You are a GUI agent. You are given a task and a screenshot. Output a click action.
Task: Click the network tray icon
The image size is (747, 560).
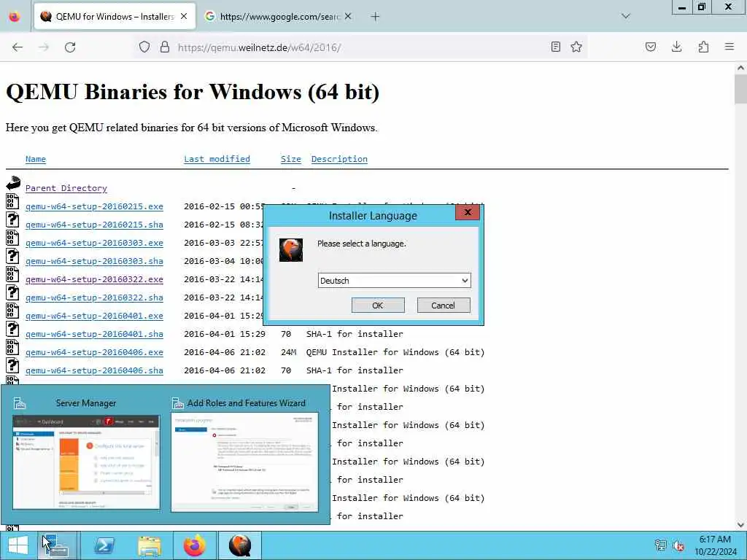[660, 545]
